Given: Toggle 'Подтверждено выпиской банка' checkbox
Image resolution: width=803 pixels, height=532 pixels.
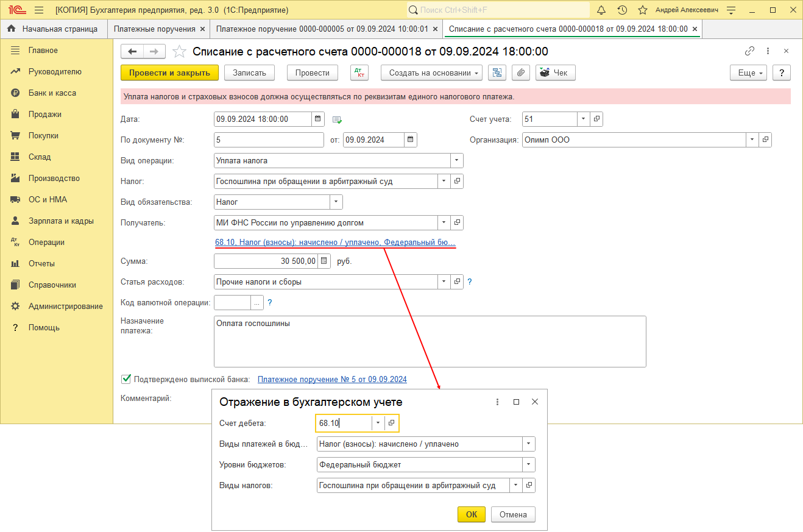Looking at the screenshot, I should click(126, 379).
